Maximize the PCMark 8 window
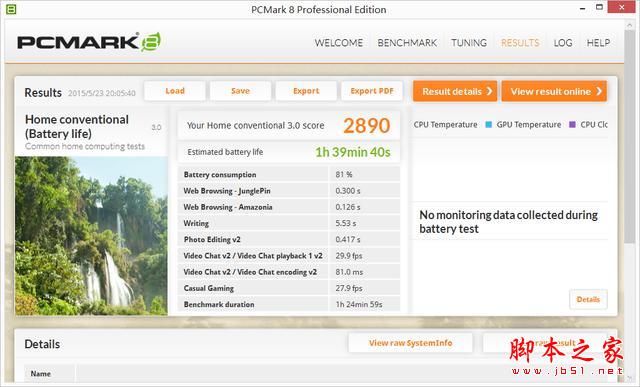Image resolution: width=640 pixels, height=387 pixels. tap(599, 7)
